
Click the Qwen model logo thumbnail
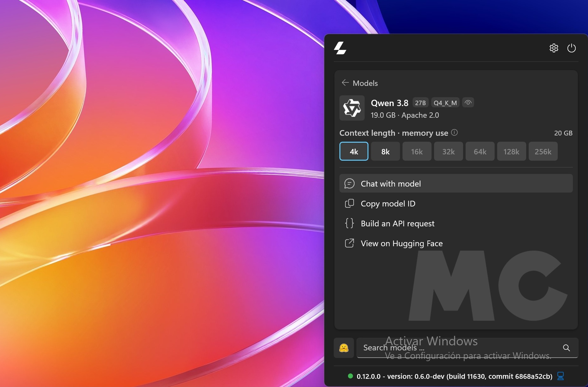[x=352, y=108]
